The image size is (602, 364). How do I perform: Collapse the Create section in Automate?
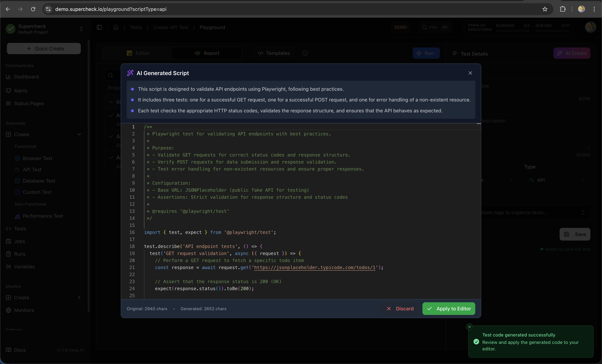[x=79, y=134]
